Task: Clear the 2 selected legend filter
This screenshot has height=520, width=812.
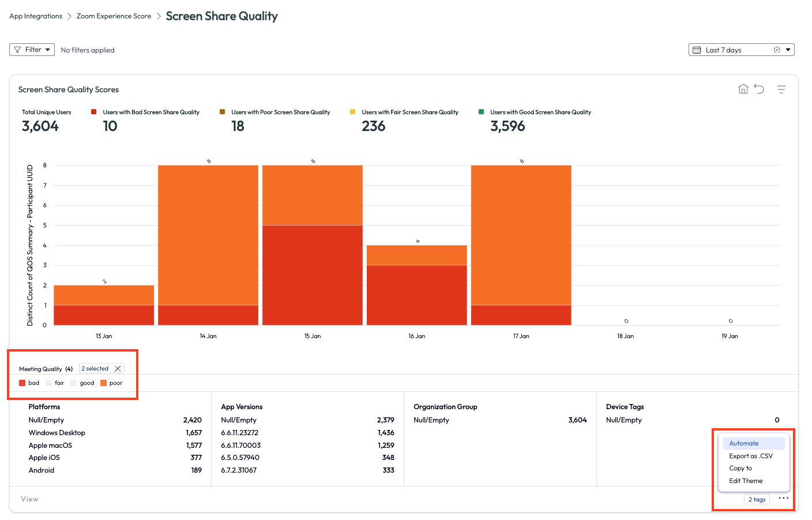Action: tap(118, 369)
